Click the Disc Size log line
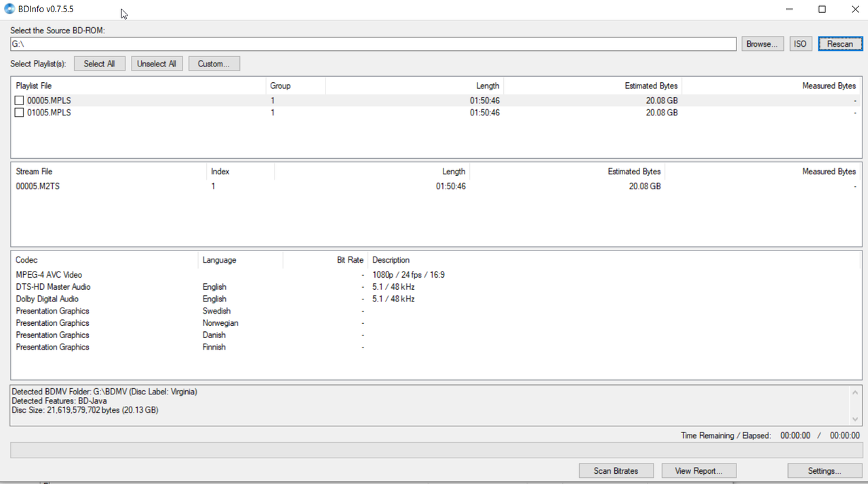This screenshot has height=484, width=868. [85, 410]
